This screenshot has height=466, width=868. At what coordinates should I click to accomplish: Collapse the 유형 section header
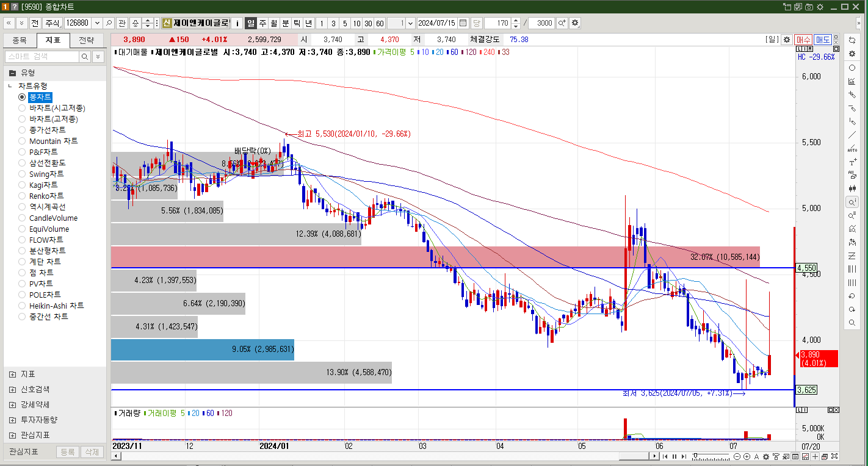click(x=12, y=72)
